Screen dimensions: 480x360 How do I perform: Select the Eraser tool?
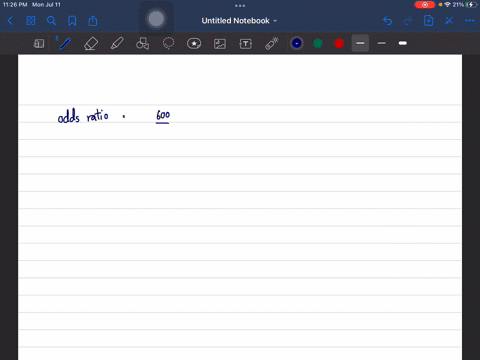(91, 44)
